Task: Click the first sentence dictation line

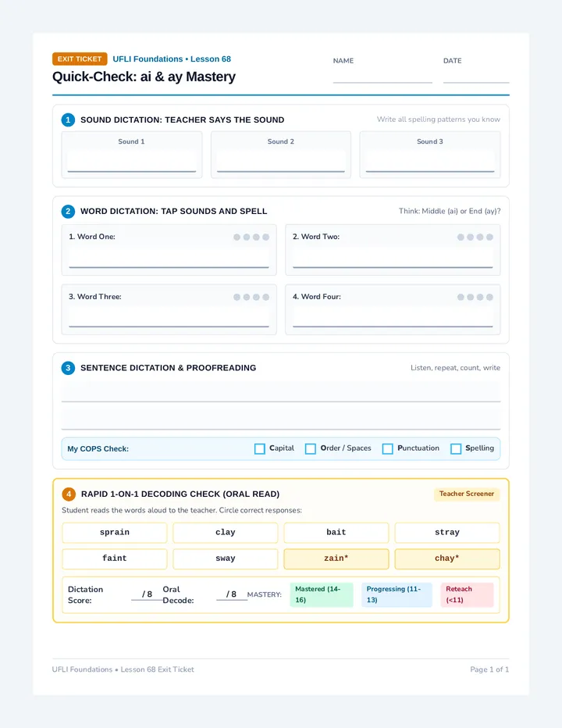Action: coord(281,392)
